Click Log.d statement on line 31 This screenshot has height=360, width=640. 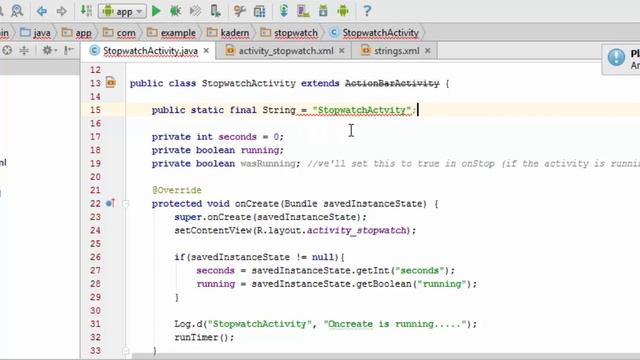pos(325,324)
